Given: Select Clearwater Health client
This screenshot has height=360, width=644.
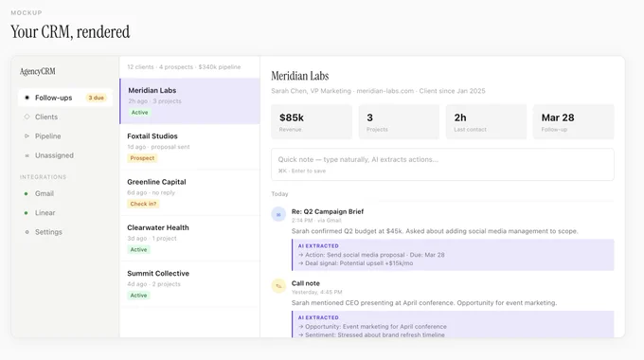Looking at the screenshot, I should [189, 239].
